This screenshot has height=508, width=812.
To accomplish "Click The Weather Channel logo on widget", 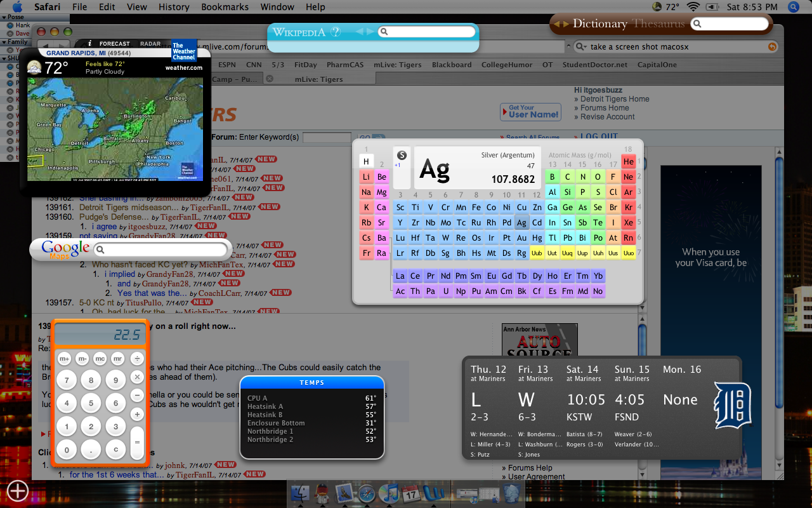I will point(184,51).
